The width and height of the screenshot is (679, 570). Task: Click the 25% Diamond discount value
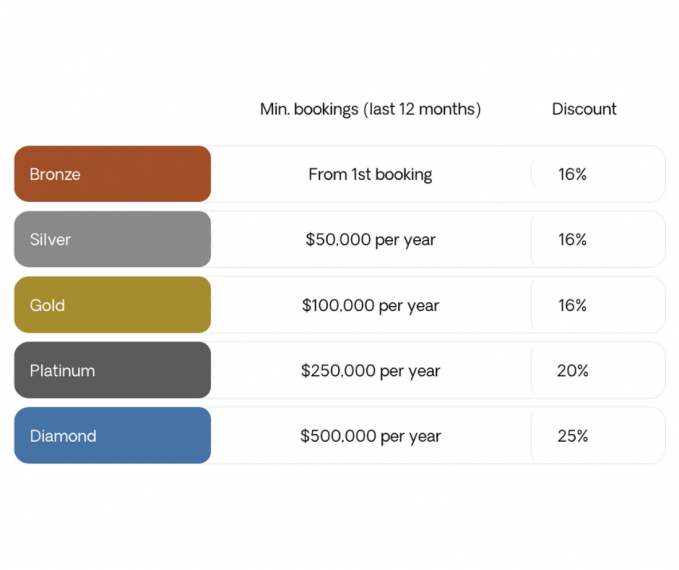pos(573,436)
